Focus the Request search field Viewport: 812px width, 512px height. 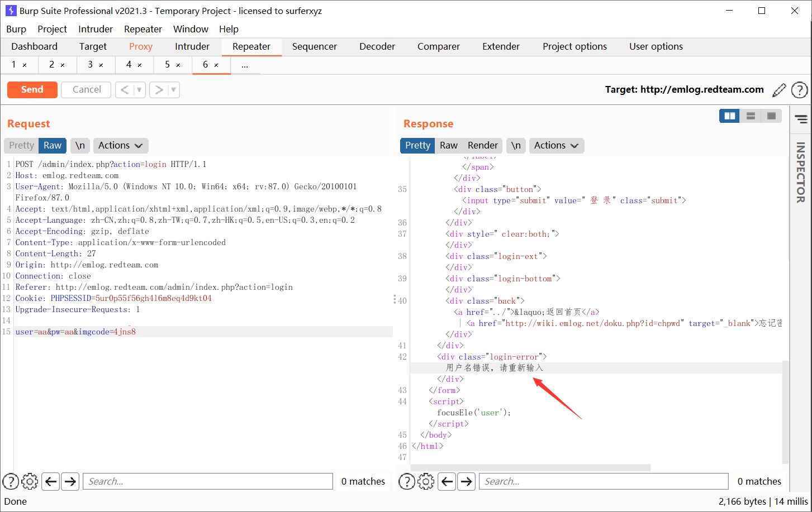pyautogui.click(x=208, y=481)
